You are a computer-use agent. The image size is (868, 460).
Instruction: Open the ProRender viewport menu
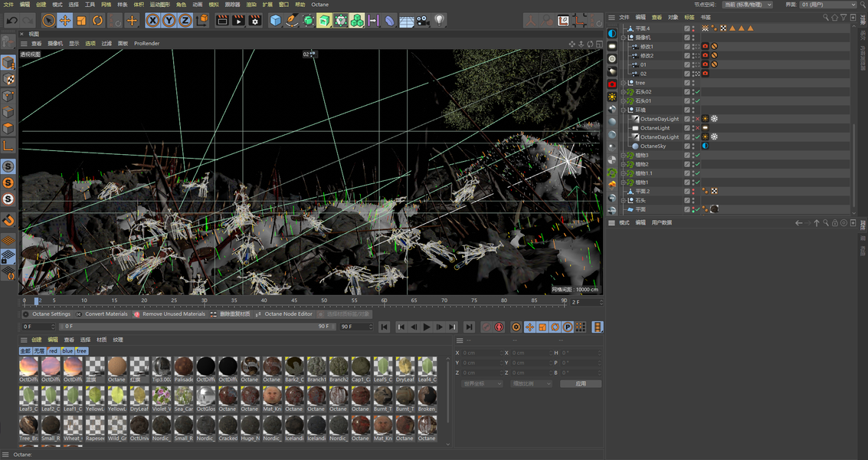(x=146, y=44)
